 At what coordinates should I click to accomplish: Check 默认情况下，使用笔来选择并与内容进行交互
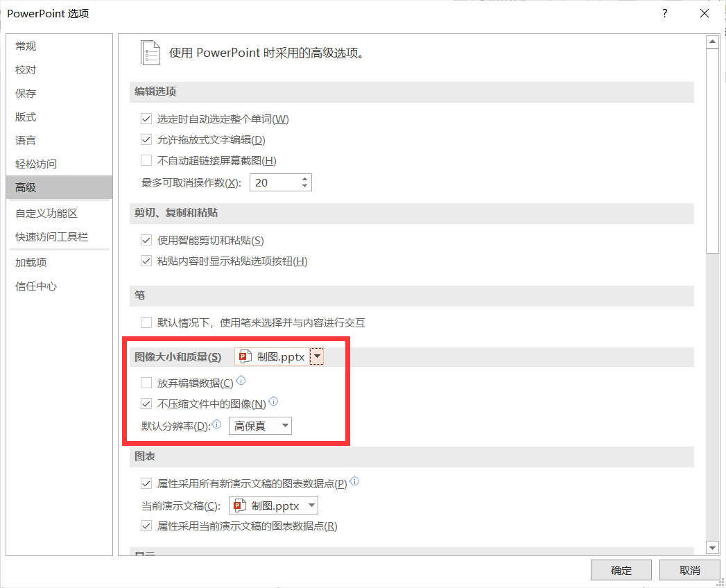[146, 322]
